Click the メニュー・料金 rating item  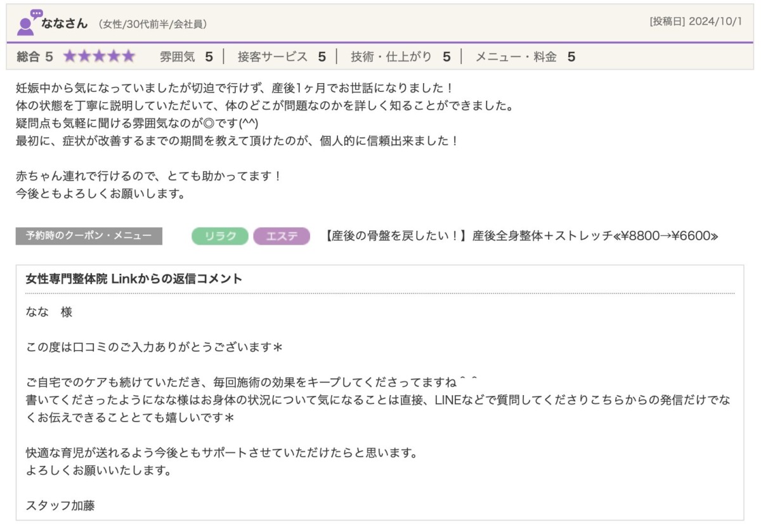pyautogui.click(x=524, y=57)
